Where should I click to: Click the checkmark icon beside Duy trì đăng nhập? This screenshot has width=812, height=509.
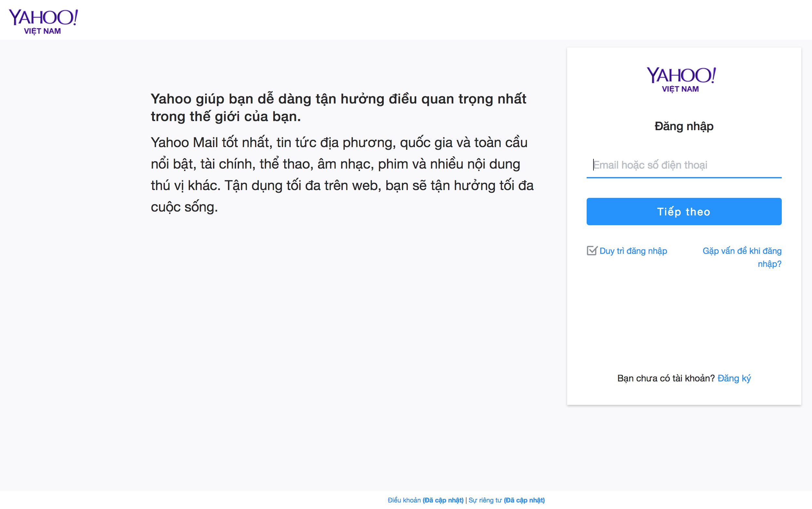click(592, 250)
